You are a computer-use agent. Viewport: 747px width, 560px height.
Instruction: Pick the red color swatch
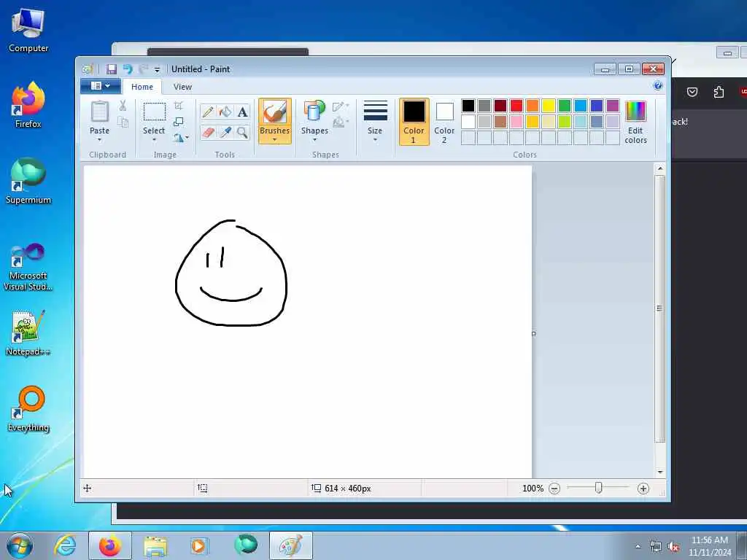(x=516, y=105)
